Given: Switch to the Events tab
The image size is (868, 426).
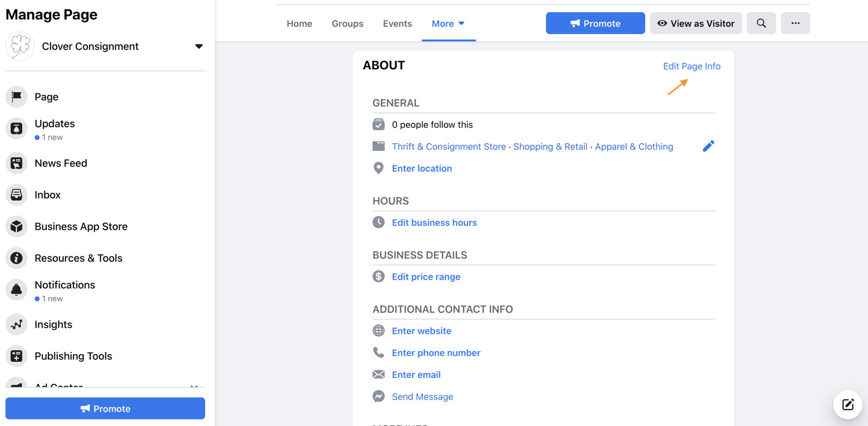Looking at the screenshot, I should pyautogui.click(x=398, y=24).
